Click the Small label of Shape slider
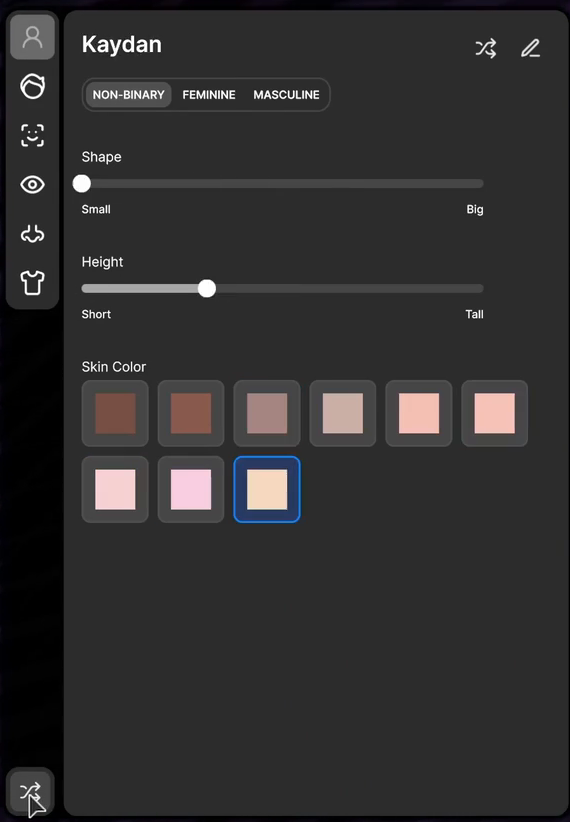This screenshot has width=570, height=822. 96,209
